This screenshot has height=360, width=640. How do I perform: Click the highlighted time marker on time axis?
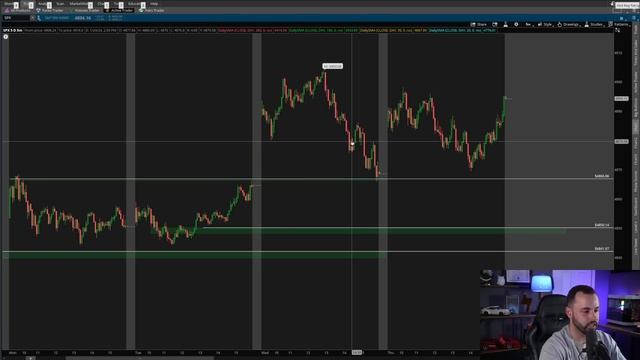tap(357, 352)
